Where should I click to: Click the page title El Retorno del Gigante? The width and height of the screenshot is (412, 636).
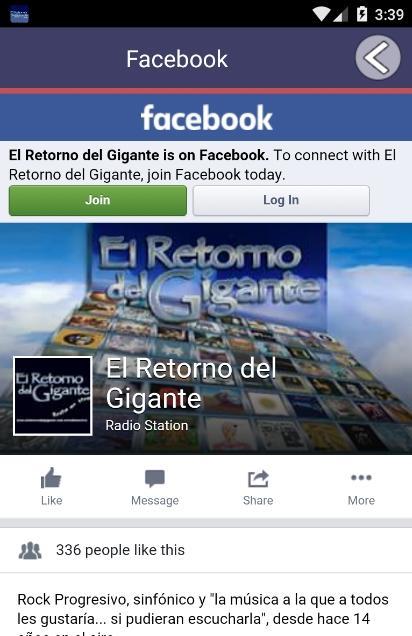pyautogui.click(x=191, y=383)
